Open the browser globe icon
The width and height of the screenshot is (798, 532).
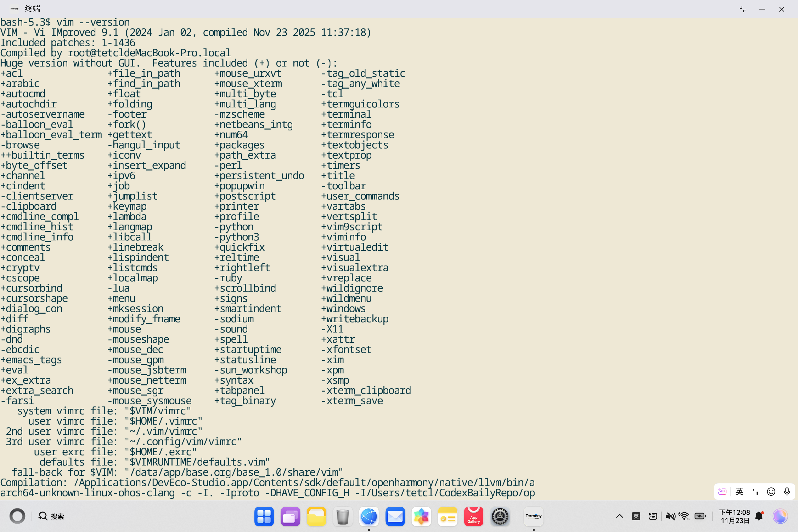pos(369,516)
